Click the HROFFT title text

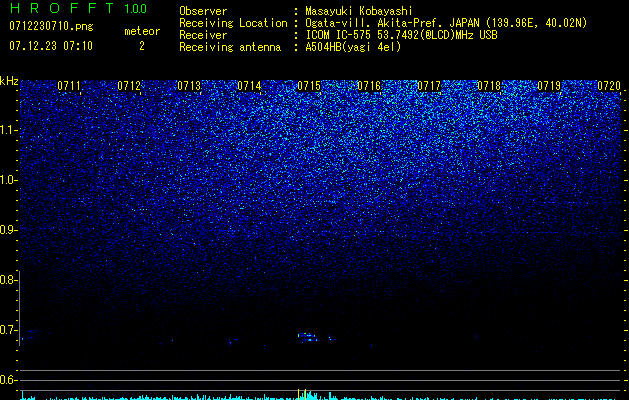click(x=62, y=8)
